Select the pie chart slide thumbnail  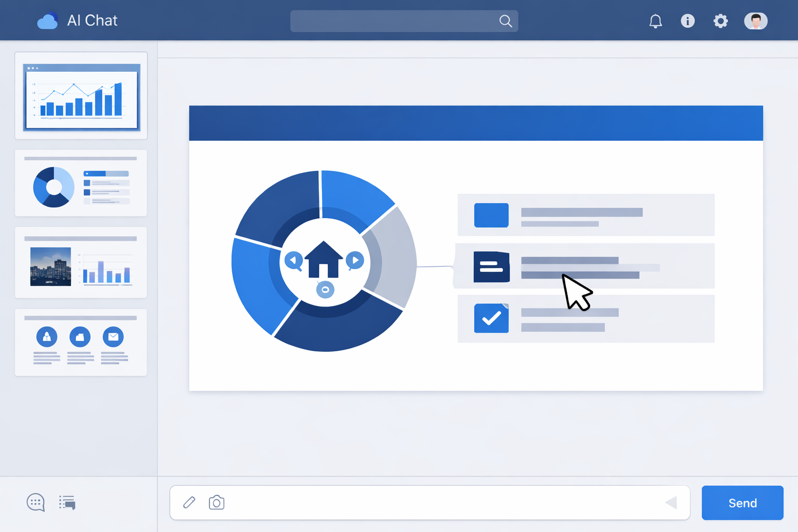[81, 183]
